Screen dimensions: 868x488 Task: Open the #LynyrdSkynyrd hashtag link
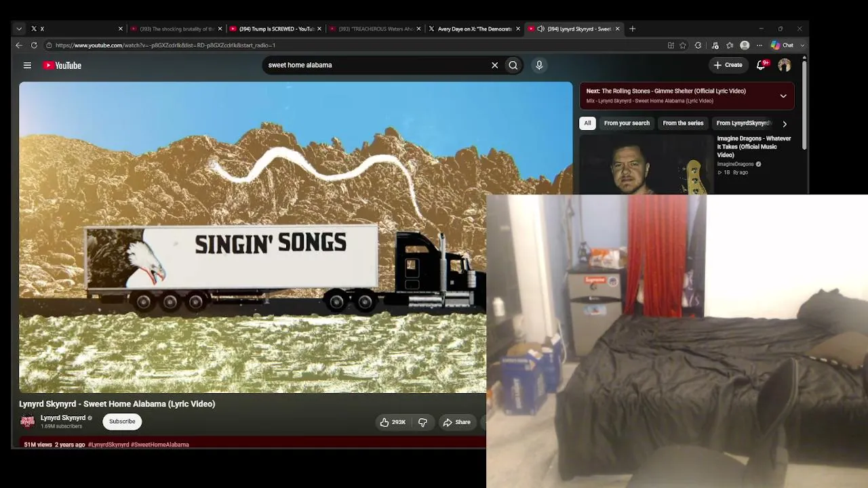[108, 445]
